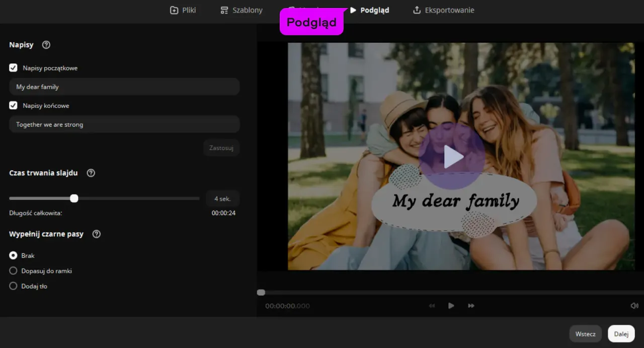Screen dimensions: 644x348
Task: Go to the Eksportowanie tab
Action: pyautogui.click(x=443, y=10)
